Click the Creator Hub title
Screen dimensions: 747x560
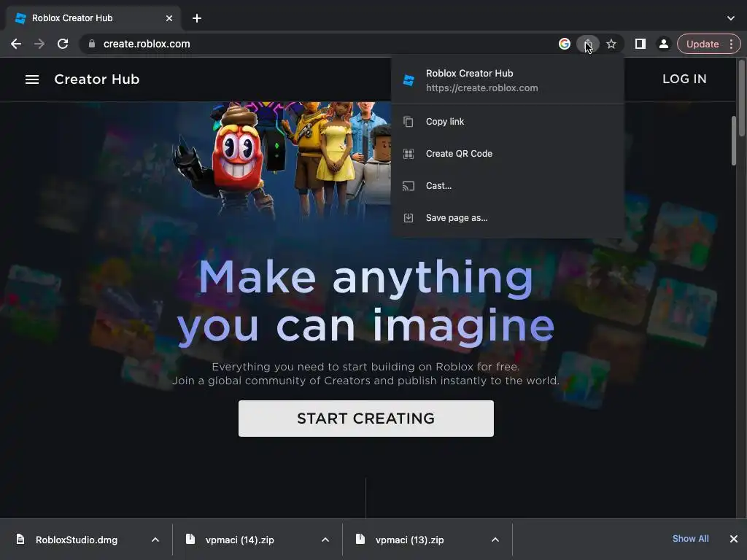(x=97, y=79)
